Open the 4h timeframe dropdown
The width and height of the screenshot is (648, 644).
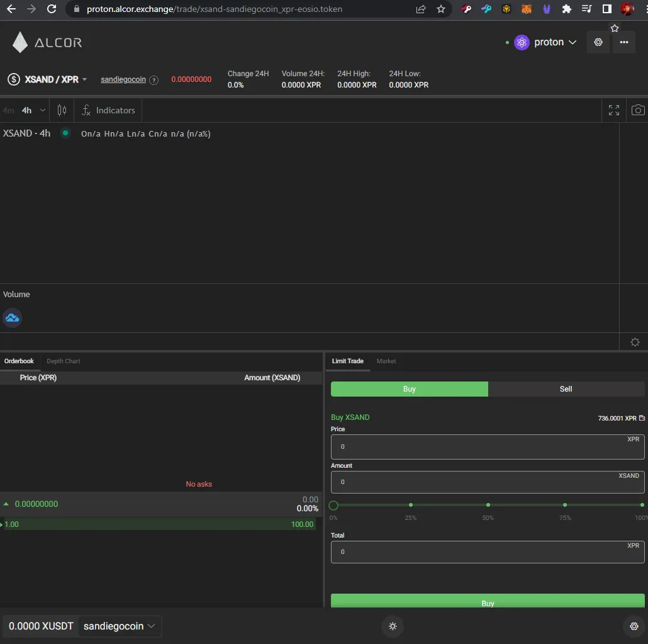click(33, 110)
